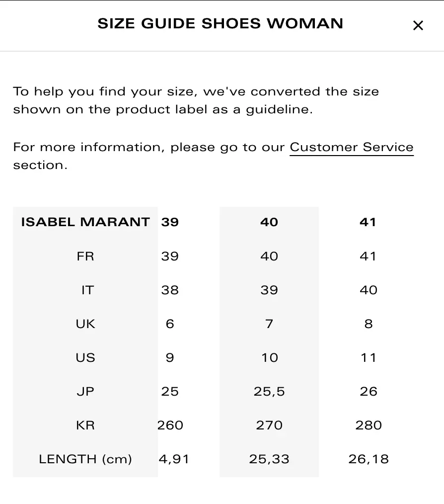The height and width of the screenshot is (504, 444).
Task: Click the JP row label
Action: click(x=85, y=392)
